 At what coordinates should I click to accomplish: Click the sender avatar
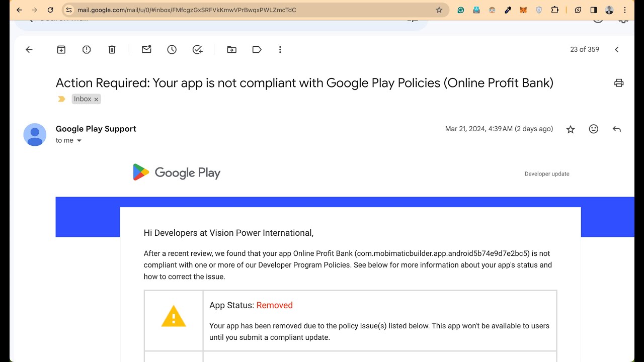click(x=35, y=134)
